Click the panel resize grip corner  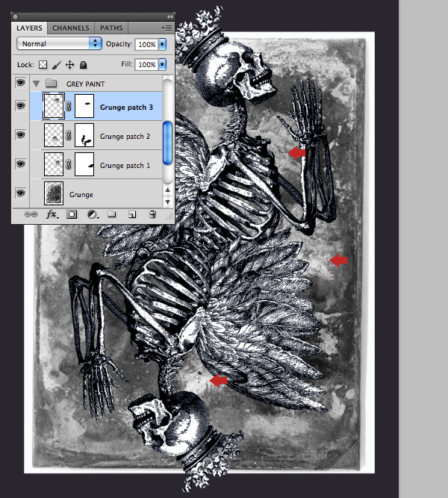coord(169,217)
